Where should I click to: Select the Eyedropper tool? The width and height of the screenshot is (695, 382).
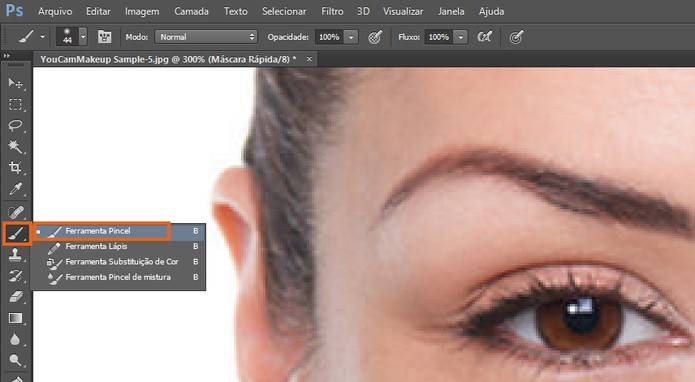(16, 189)
